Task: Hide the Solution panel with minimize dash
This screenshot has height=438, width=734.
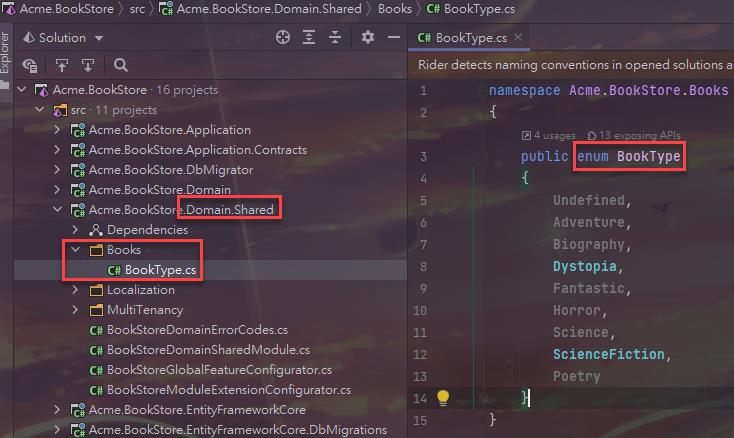Action: click(x=392, y=37)
